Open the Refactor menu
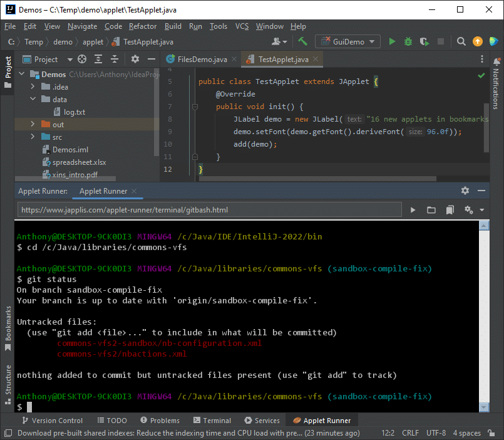 pos(143,26)
